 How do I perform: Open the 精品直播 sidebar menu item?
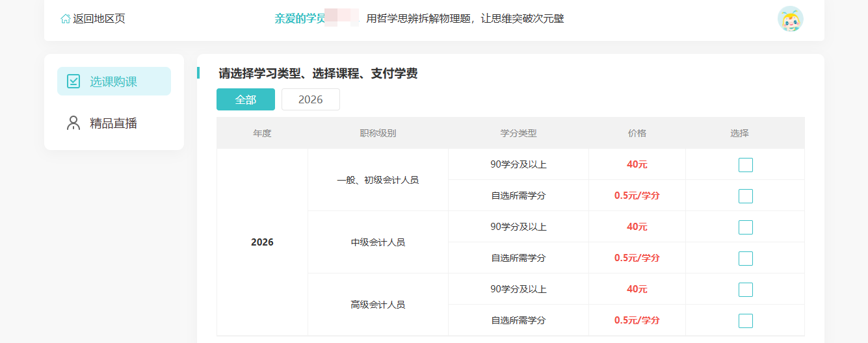point(114,123)
